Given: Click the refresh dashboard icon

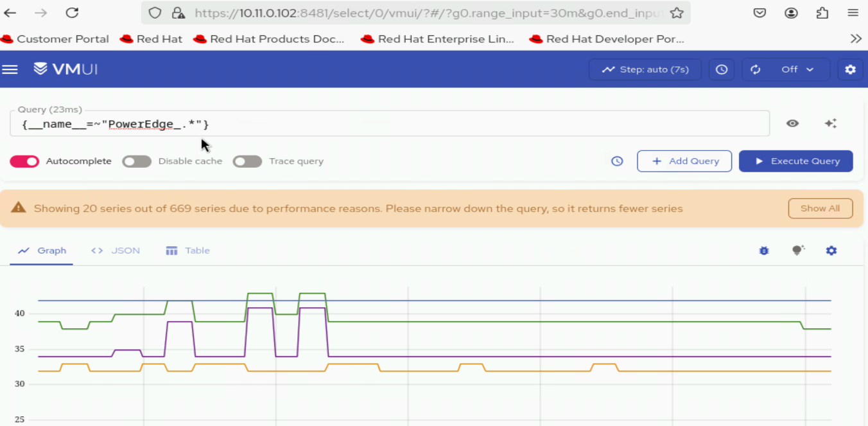Looking at the screenshot, I should click(x=755, y=69).
